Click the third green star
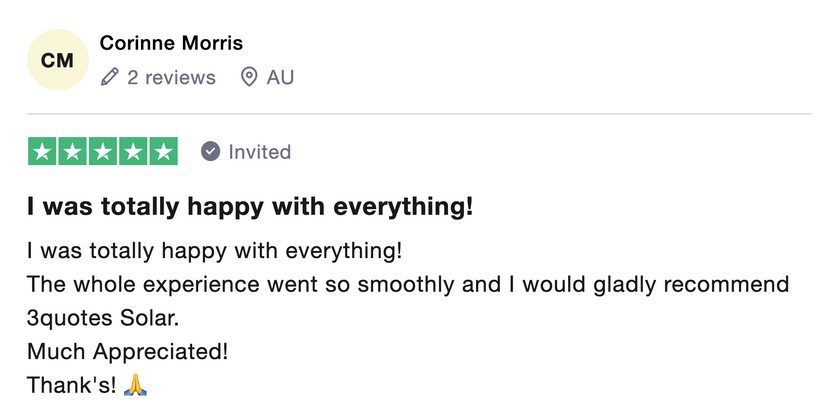 (x=103, y=152)
